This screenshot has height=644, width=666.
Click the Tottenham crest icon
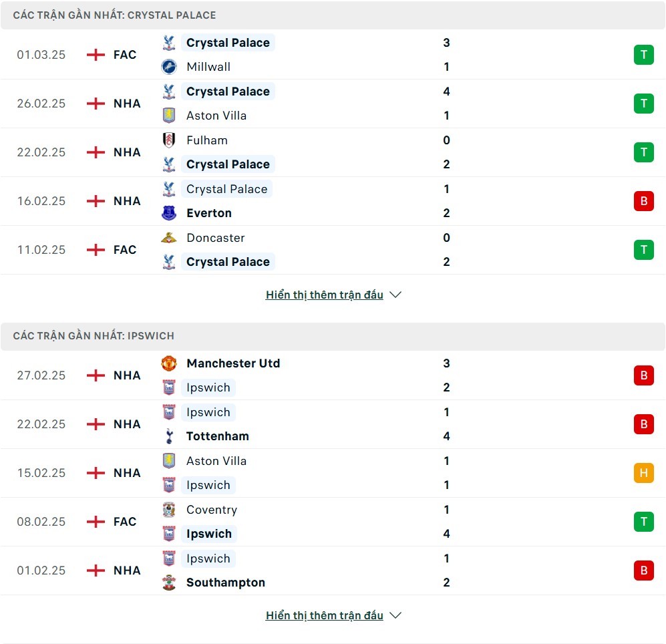pos(169,436)
